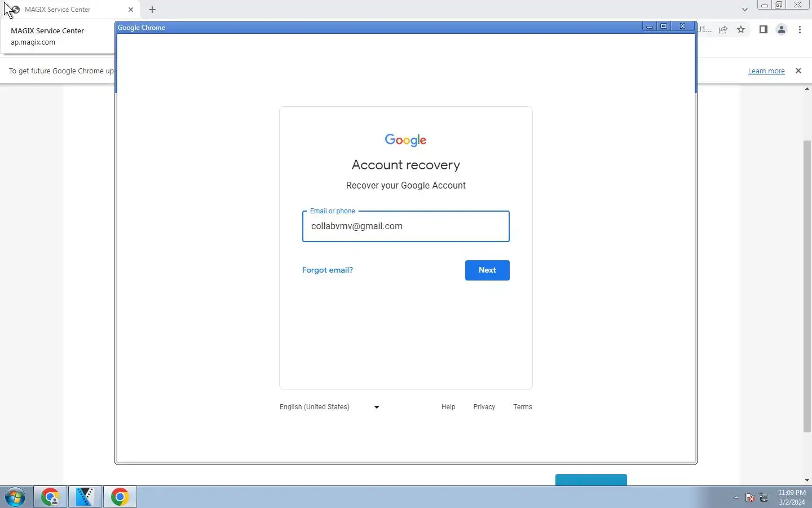This screenshot has width=812, height=508.
Task: Click the network tray icon
Action: [x=764, y=497]
